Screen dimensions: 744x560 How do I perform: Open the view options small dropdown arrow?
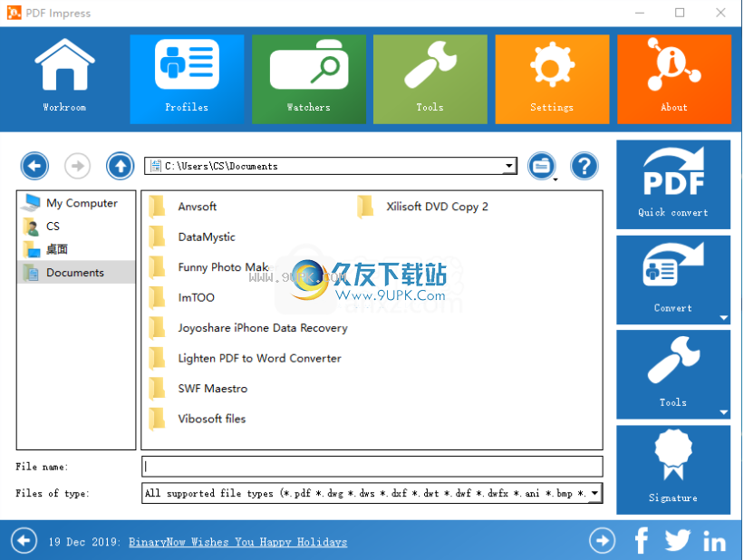coord(556,179)
